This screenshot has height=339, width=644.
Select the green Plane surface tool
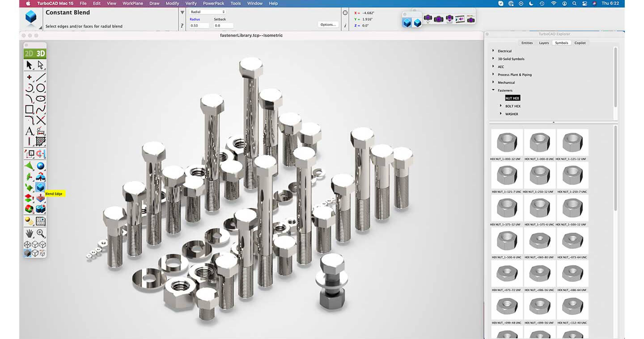click(30, 166)
